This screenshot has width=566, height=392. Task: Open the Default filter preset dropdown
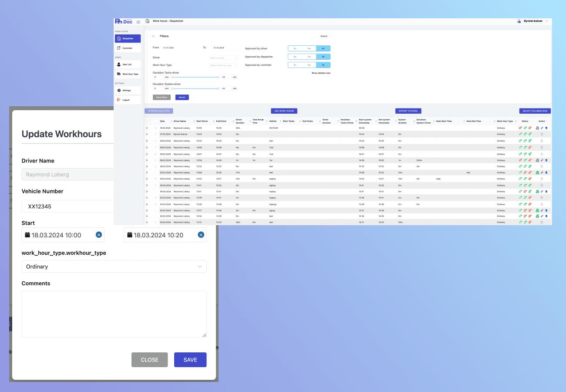click(324, 36)
